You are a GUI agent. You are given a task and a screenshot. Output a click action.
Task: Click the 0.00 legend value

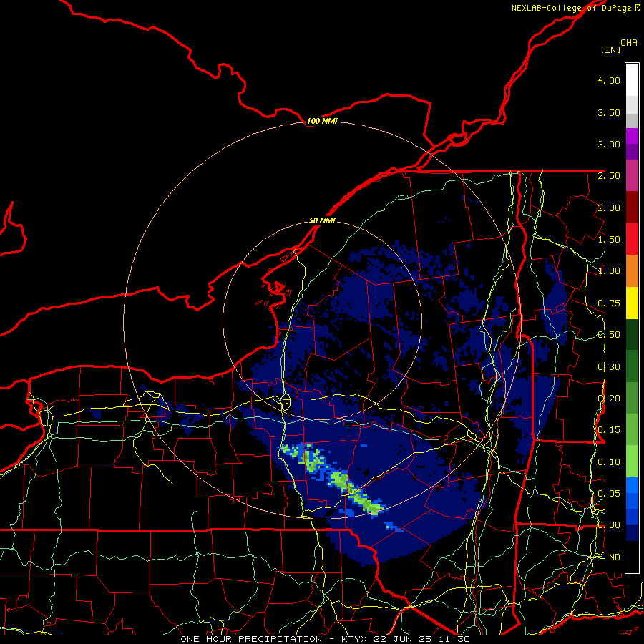pyautogui.click(x=609, y=525)
